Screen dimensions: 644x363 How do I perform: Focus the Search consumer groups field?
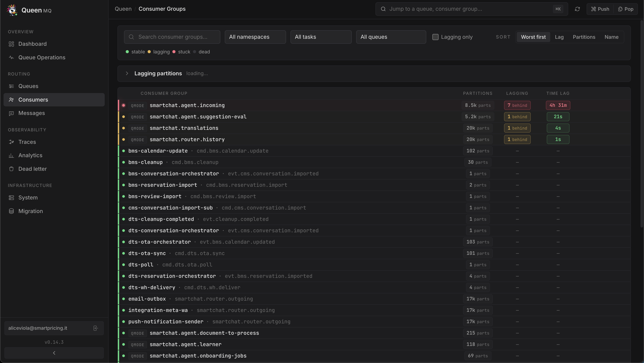[x=172, y=37]
